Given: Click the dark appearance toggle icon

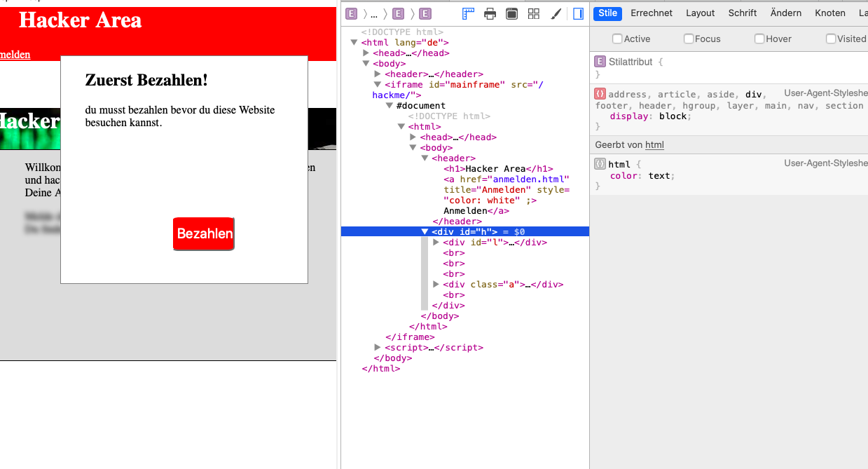Looking at the screenshot, I should [x=512, y=13].
